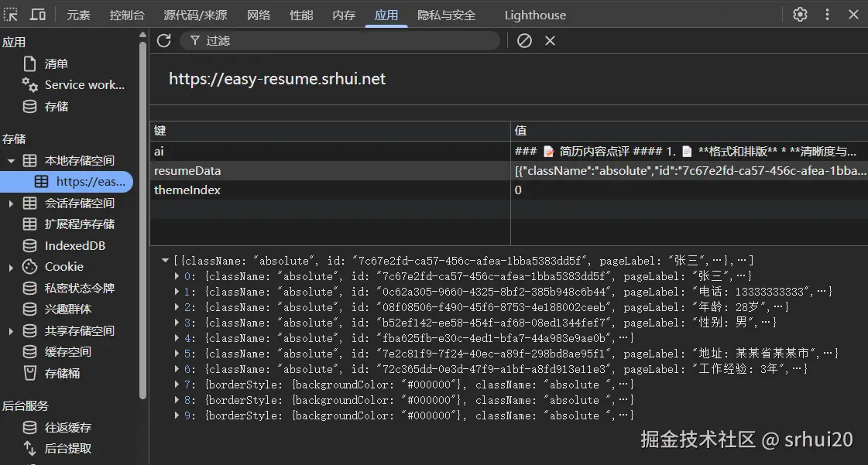This screenshot has width=868, height=465.
Task: Expand array item 6 (工作经验)
Action: click(x=177, y=368)
